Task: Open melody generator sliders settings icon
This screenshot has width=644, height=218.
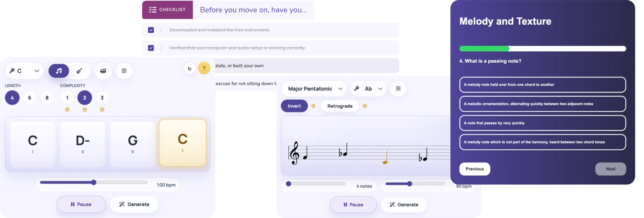Action: (x=398, y=89)
